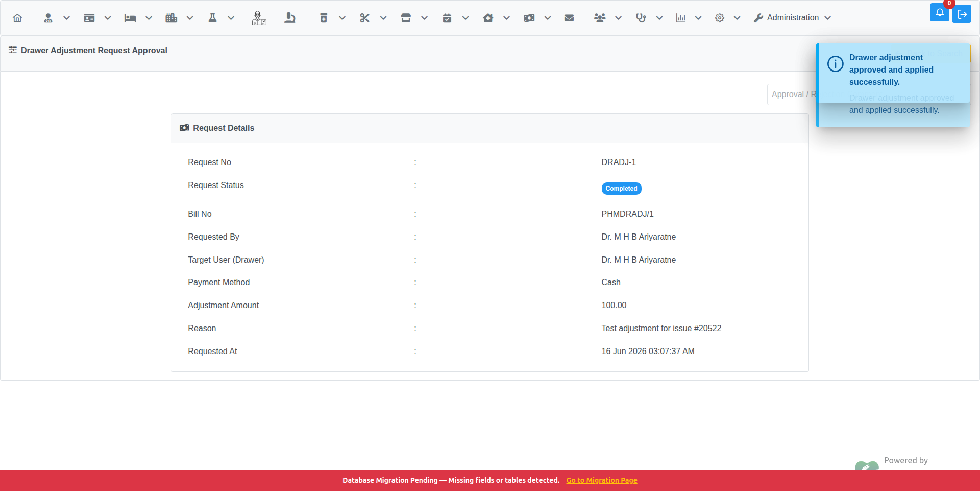Image resolution: width=980 pixels, height=491 pixels.
Task: Open the users group menu icon
Action: [600, 18]
